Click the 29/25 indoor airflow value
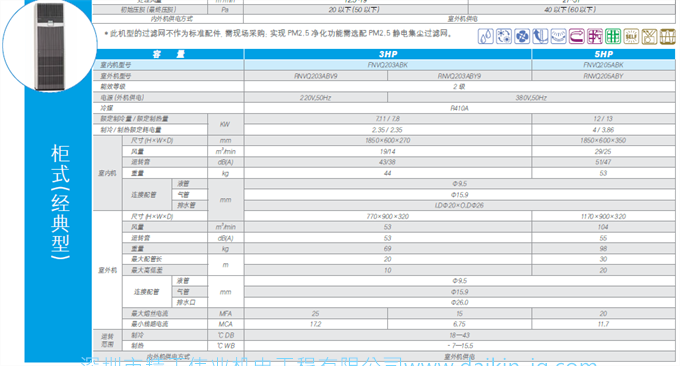 coord(603,151)
